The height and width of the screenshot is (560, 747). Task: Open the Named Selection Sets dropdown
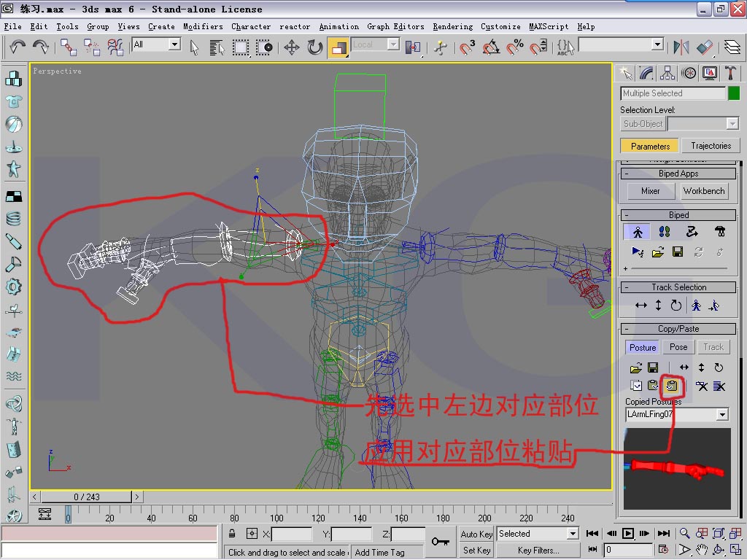point(658,44)
